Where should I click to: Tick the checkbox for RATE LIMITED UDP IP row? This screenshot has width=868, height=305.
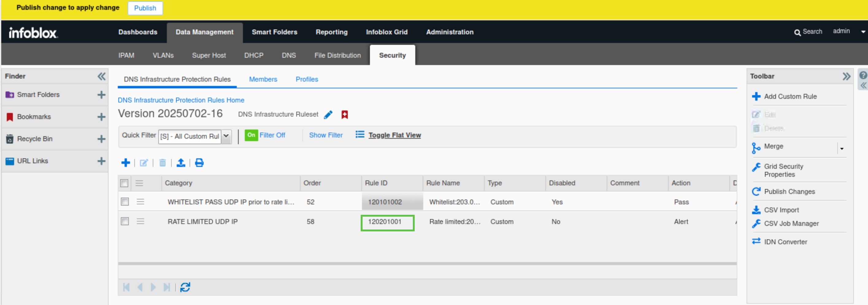(x=125, y=221)
